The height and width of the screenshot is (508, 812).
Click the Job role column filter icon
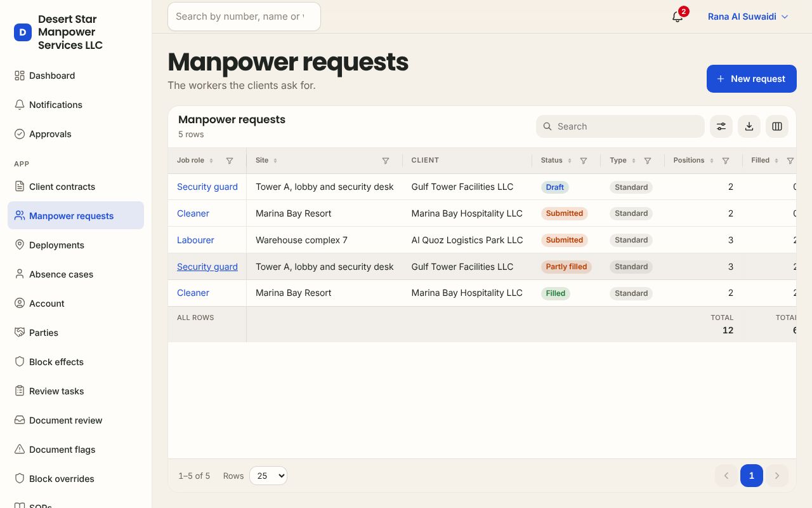[x=230, y=161]
